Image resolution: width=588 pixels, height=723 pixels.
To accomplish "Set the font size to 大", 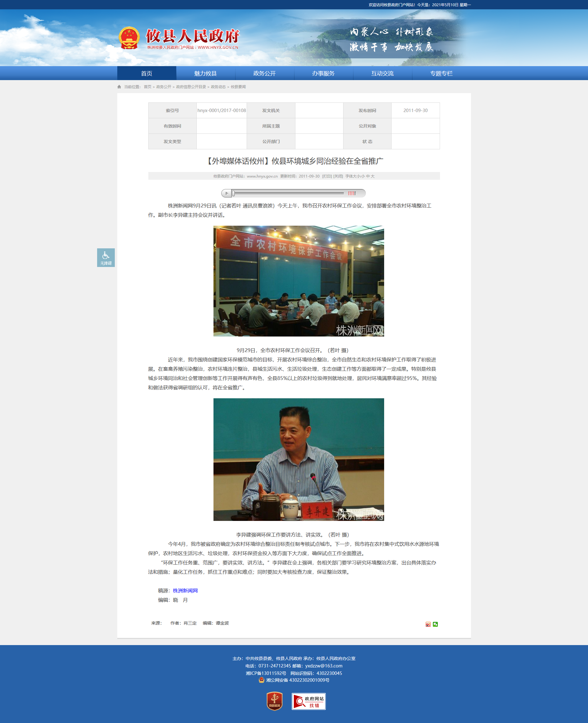I will pos(373,176).
